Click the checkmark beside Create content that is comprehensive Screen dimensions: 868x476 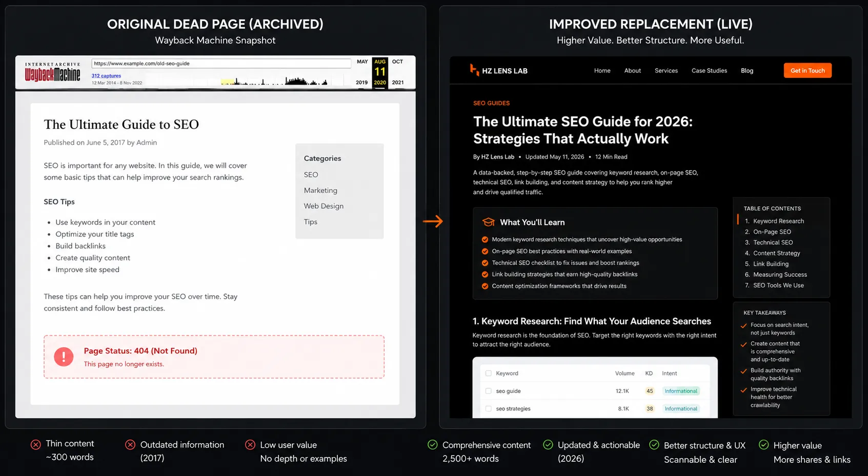[x=743, y=344]
